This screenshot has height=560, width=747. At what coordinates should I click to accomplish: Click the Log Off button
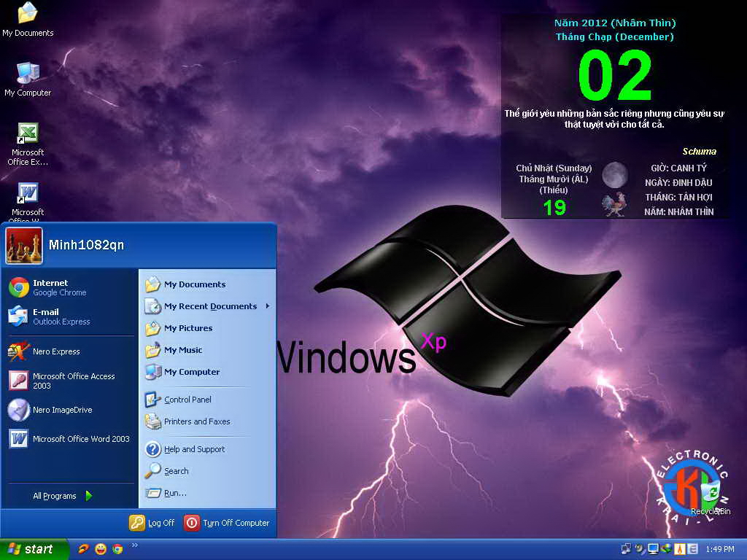pos(152,523)
